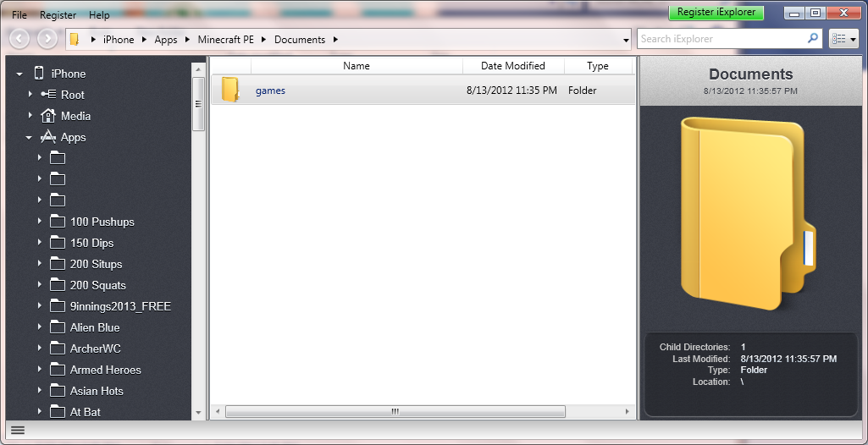The image size is (868, 445).
Task: Click the Media house icon
Action: (x=49, y=116)
